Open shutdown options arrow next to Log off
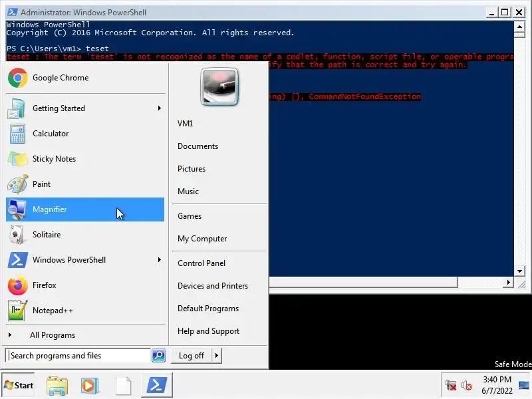This screenshot has height=399, width=532. (217, 356)
